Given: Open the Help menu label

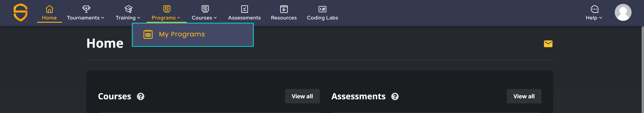Looking at the screenshot, I should point(591,18).
